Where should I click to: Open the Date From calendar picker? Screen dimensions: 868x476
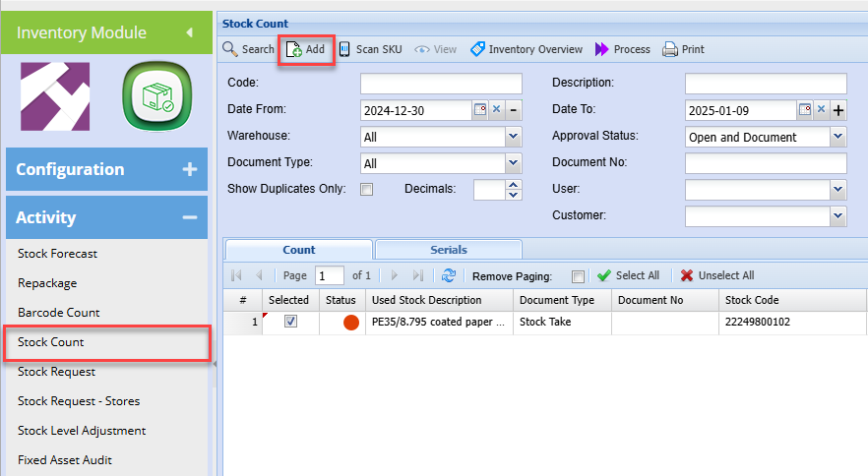coord(480,110)
